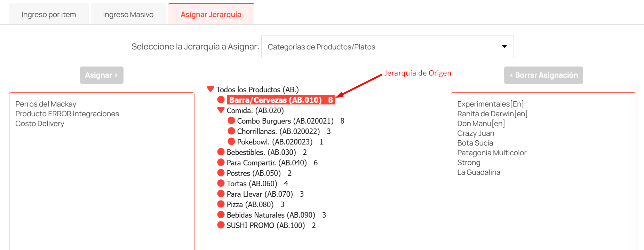Open the Ingreso Masivo tab

[x=128, y=15]
